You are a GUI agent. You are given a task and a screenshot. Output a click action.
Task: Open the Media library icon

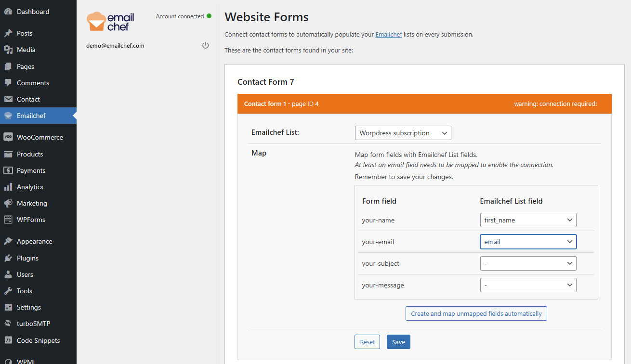(8, 50)
